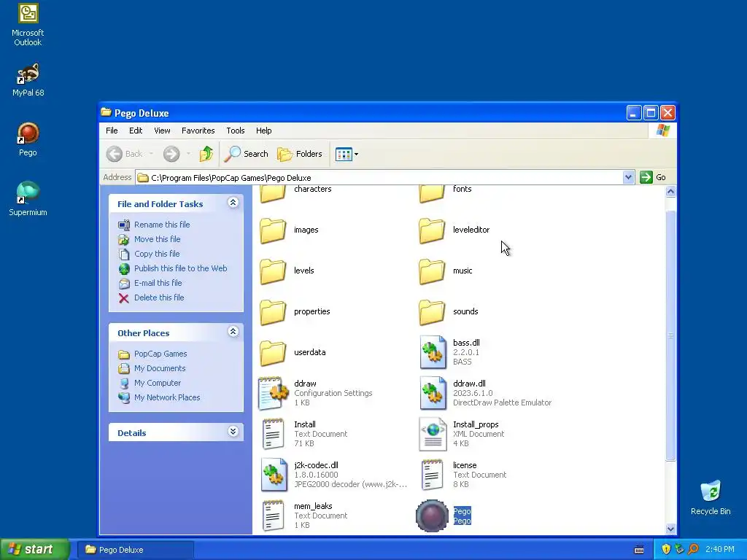The width and height of the screenshot is (747, 560).
Task: Open the Search toolbar button
Action: pos(247,154)
